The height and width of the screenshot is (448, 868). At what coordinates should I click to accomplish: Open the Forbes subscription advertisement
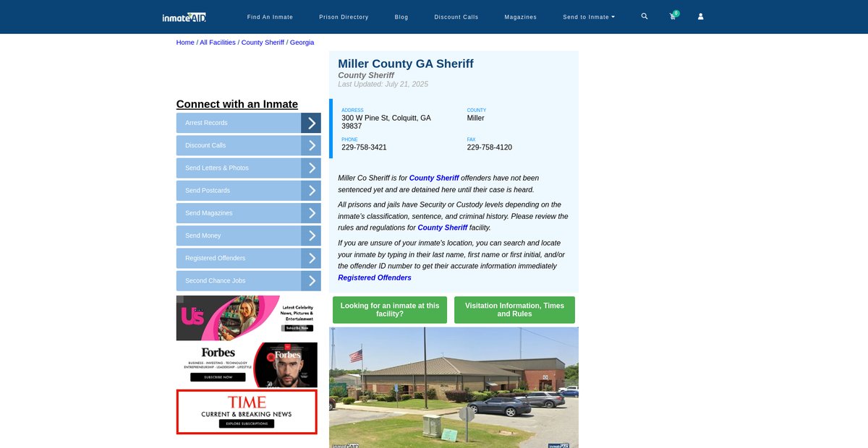pyautogui.click(x=247, y=365)
